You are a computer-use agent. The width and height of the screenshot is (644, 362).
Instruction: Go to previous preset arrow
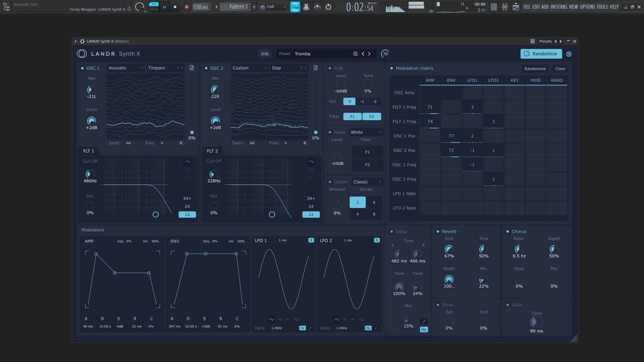pyautogui.click(x=363, y=54)
